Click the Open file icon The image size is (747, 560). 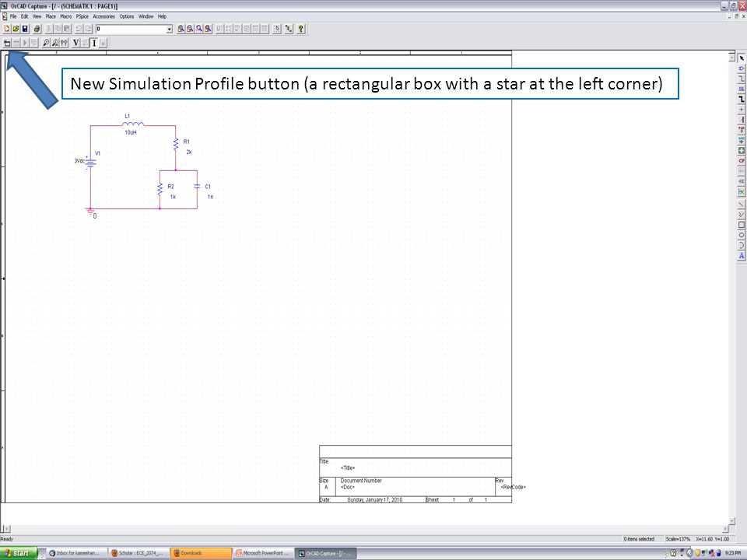16,29
